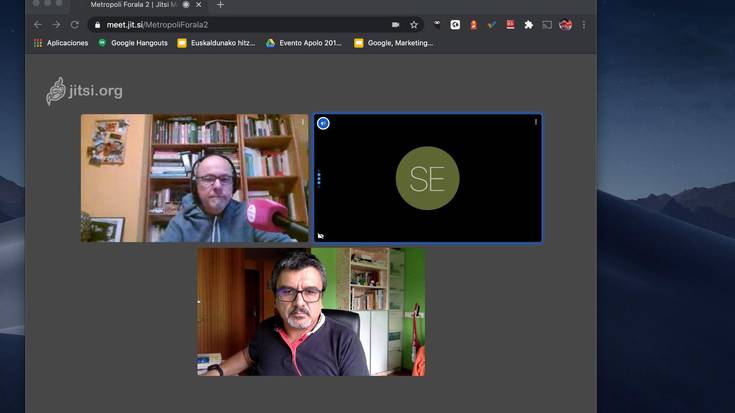Screen dimensions: 735x413
Task: Click the jitsi.org logo
Action: tap(84, 91)
